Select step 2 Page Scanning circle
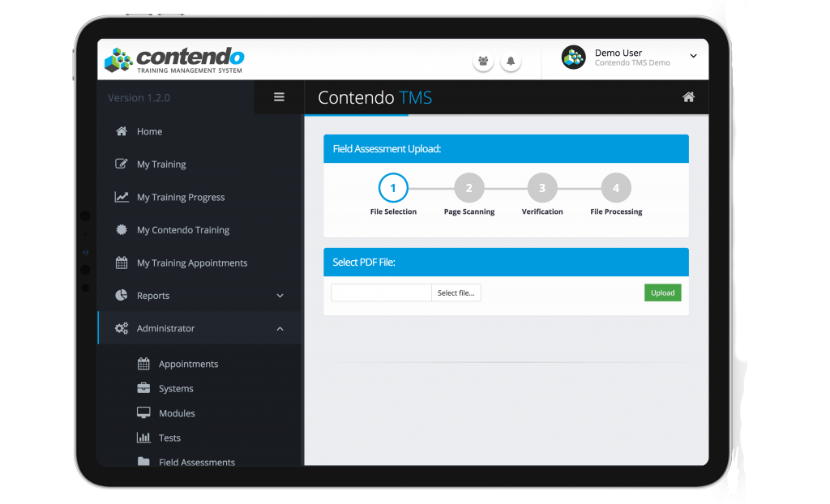The width and height of the screenshot is (830, 504). pyautogui.click(x=469, y=188)
